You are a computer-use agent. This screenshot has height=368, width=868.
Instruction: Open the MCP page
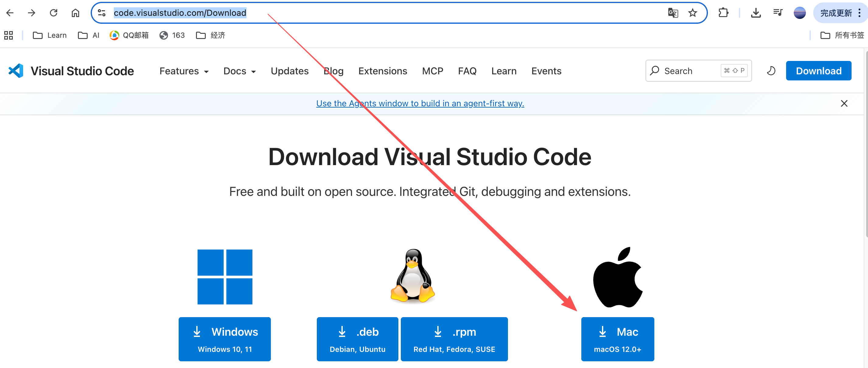[x=432, y=71]
